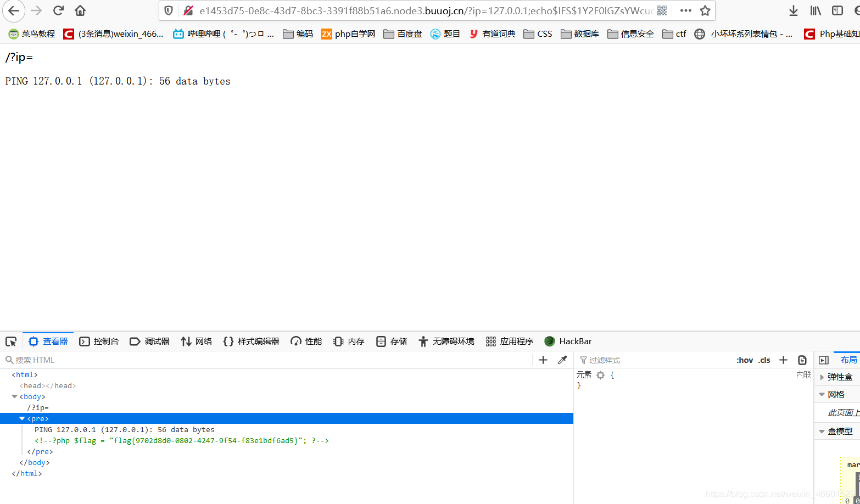Switch to the 内存 memory tab
Viewport: 860px width, 504px height.
[349, 341]
